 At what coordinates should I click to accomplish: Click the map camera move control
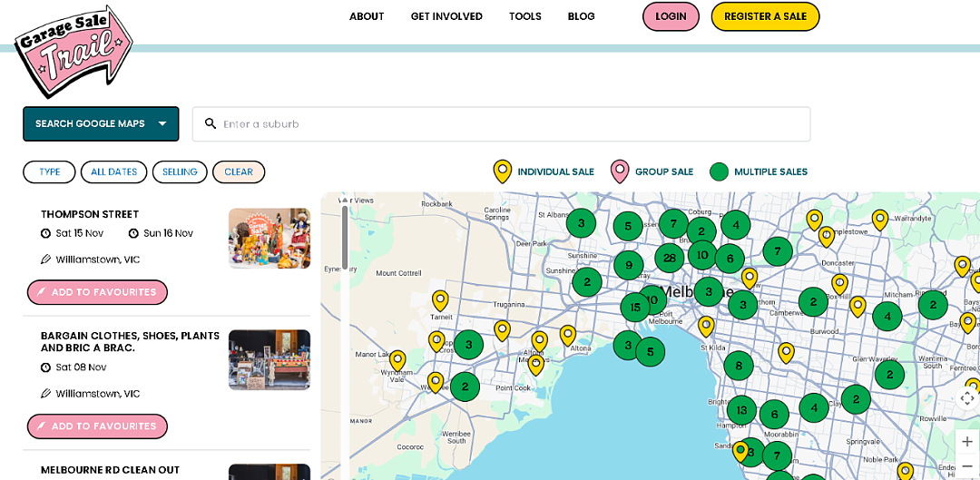pos(967,397)
